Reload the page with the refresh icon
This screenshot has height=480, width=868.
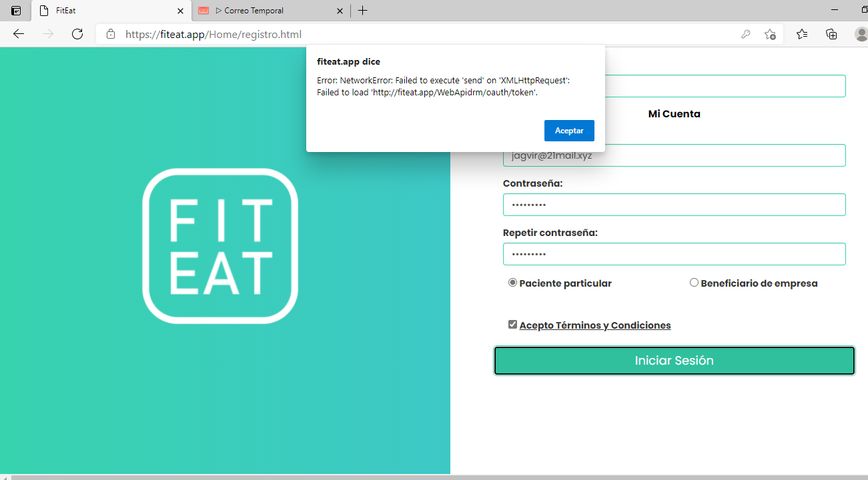77,34
